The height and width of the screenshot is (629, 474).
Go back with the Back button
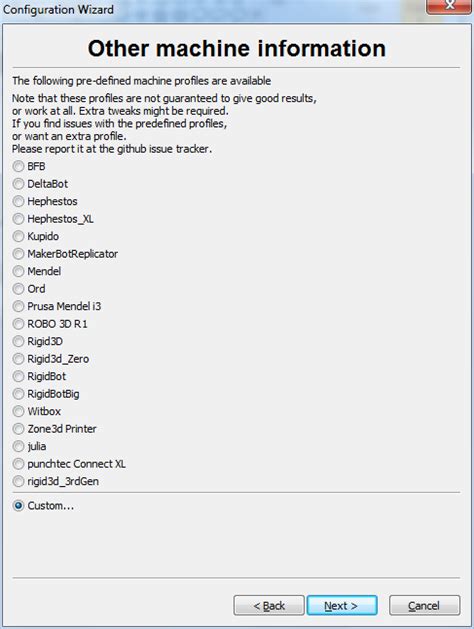[x=269, y=605]
